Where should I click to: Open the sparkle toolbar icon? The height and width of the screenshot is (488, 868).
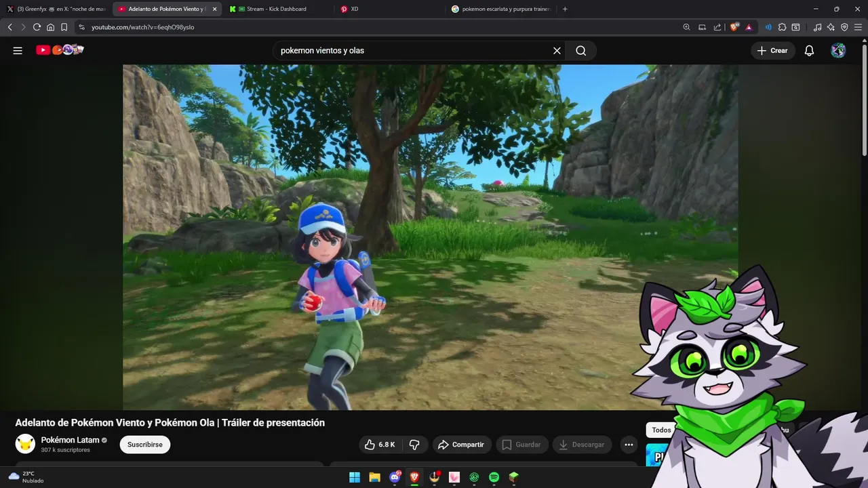[x=831, y=27]
